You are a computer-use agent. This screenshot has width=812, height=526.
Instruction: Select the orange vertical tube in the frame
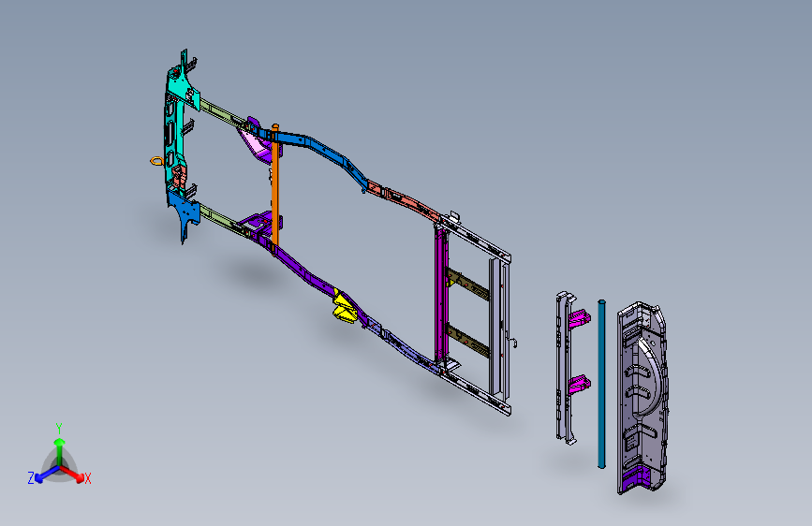[x=275, y=189]
